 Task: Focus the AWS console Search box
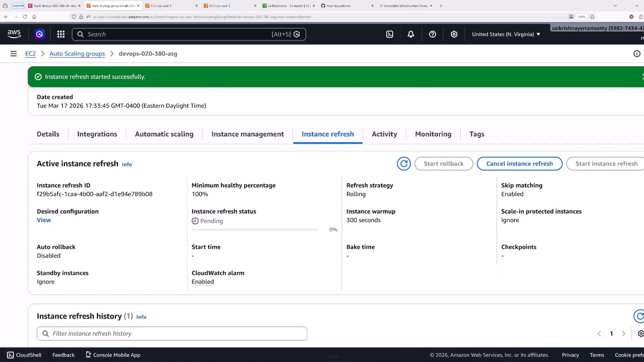pyautogui.click(x=189, y=34)
